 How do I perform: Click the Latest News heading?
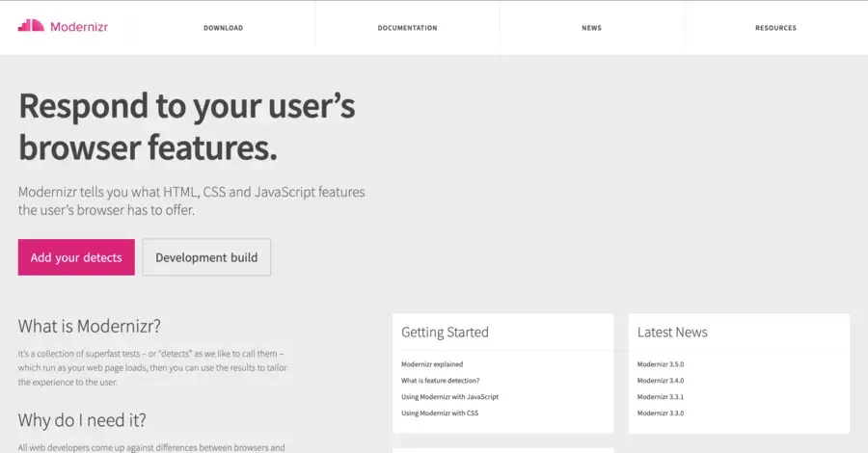coord(672,332)
